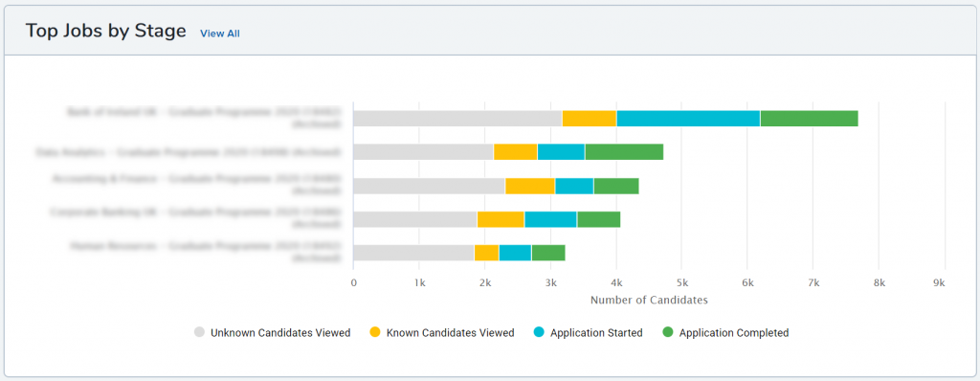Click the third bar's yellow known segment

tap(530, 186)
